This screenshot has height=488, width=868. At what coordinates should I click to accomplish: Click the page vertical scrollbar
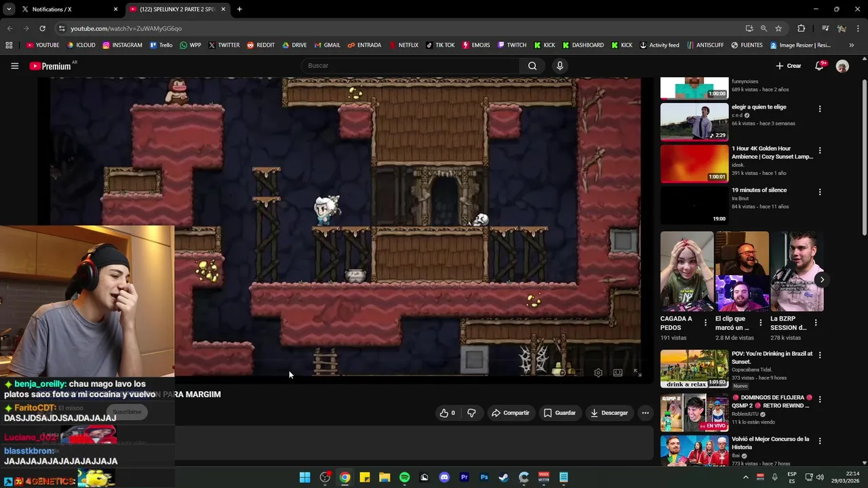point(864,156)
